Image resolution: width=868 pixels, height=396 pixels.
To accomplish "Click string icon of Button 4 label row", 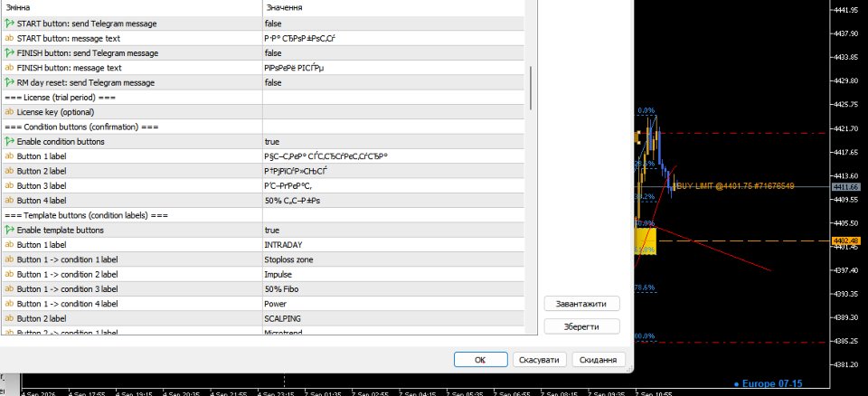I will tap(9, 201).
